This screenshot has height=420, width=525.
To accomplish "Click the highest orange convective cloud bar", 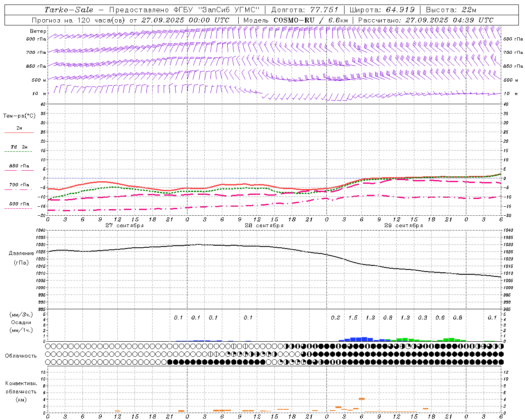I will point(362,399).
